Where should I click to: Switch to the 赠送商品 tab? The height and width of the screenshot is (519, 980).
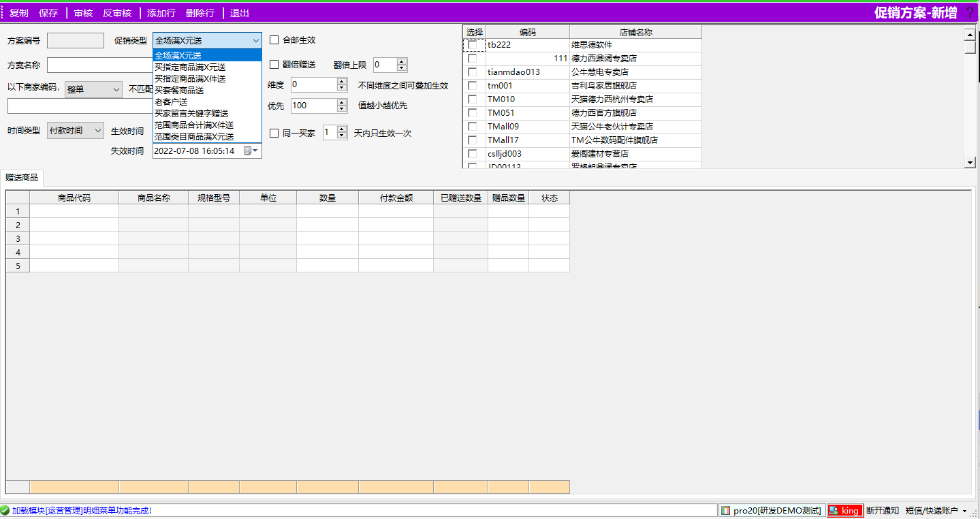pyautogui.click(x=22, y=177)
